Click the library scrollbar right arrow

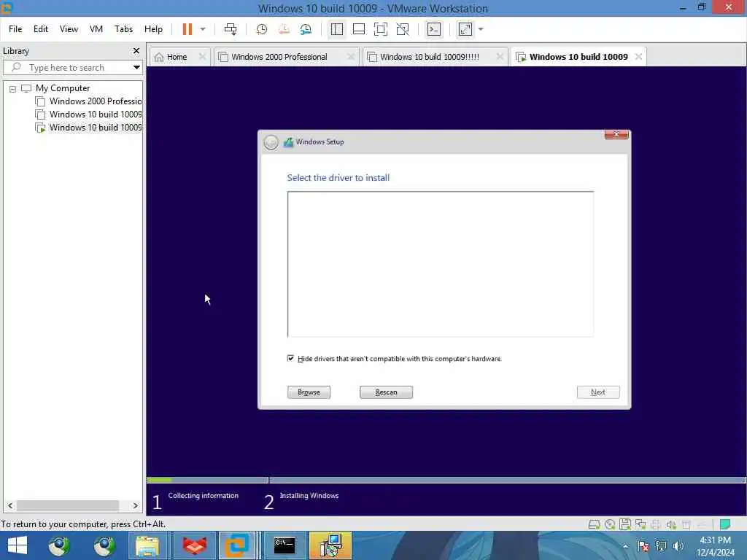coord(135,506)
